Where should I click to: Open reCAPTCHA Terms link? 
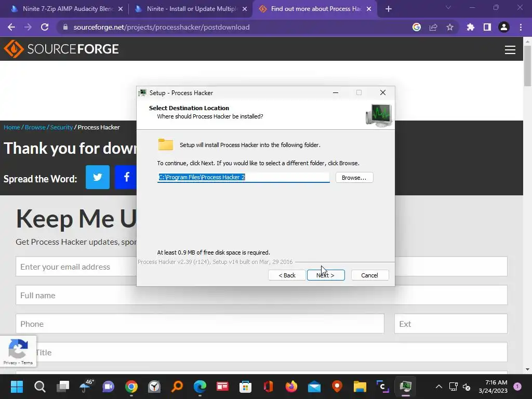click(x=27, y=363)
